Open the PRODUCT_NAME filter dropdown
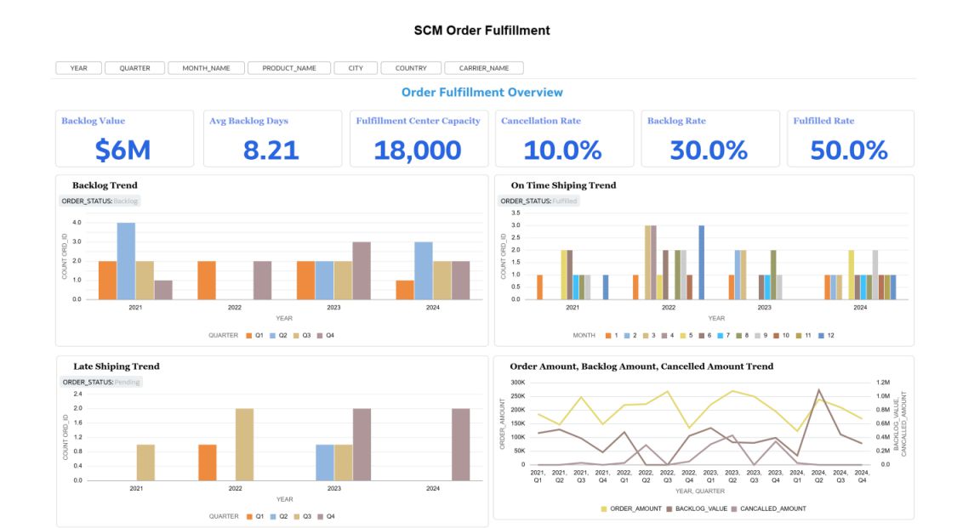The height and width of the screenshot is (528, 980). (x=288, y=68)
